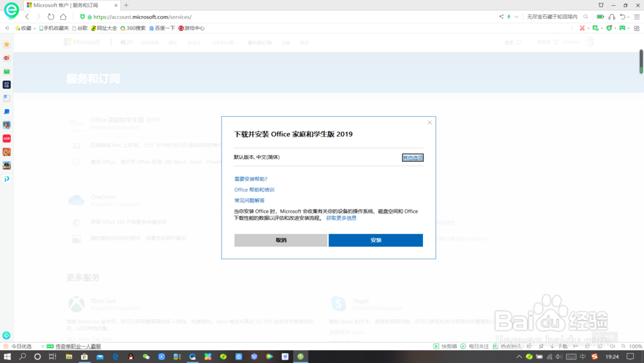Open the 收藏 favorites bookmark
644x363 pixels.
click(x=23, y=28)
